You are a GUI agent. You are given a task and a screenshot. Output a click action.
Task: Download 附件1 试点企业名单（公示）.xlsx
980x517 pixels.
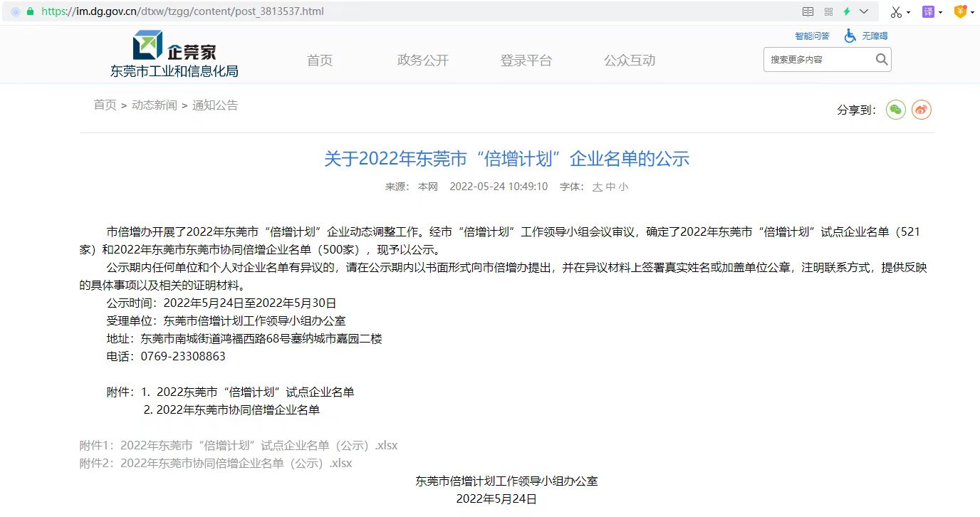pos(239,446)
